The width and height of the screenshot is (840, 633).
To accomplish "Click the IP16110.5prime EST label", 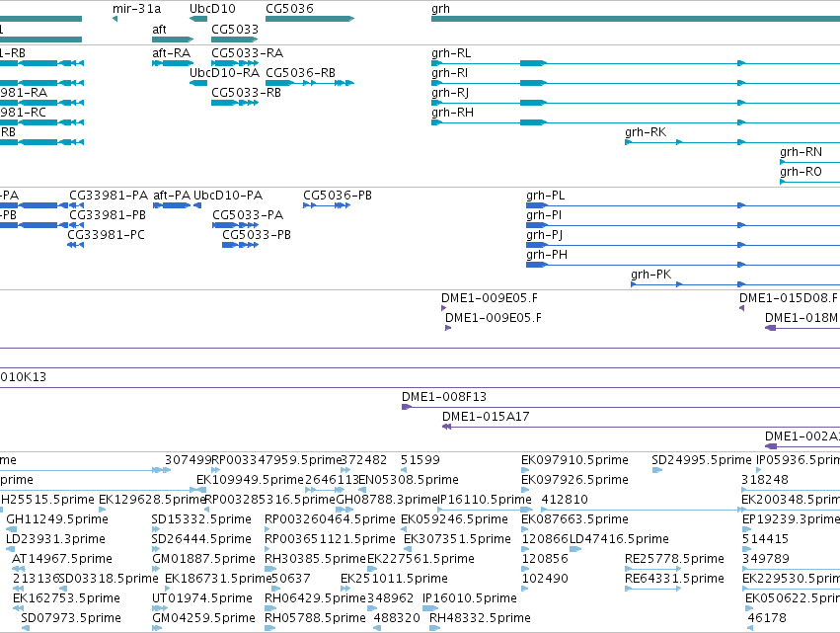I will [x=485, y=500].
